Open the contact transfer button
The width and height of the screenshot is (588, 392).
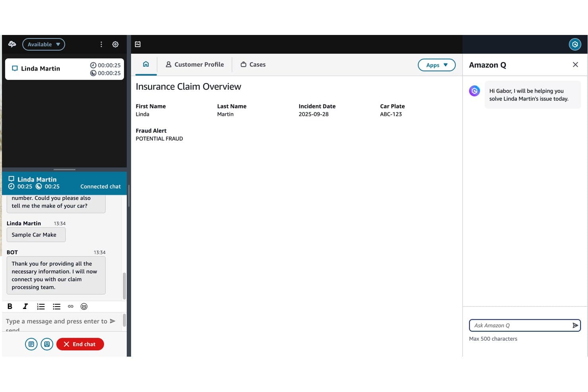47,344
